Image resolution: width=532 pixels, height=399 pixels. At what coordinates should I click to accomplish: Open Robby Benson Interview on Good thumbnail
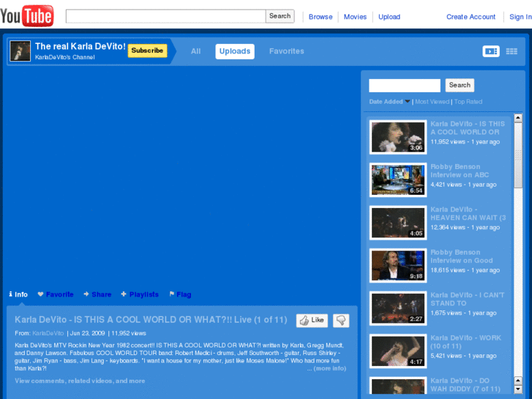click(x=398, y=266)
